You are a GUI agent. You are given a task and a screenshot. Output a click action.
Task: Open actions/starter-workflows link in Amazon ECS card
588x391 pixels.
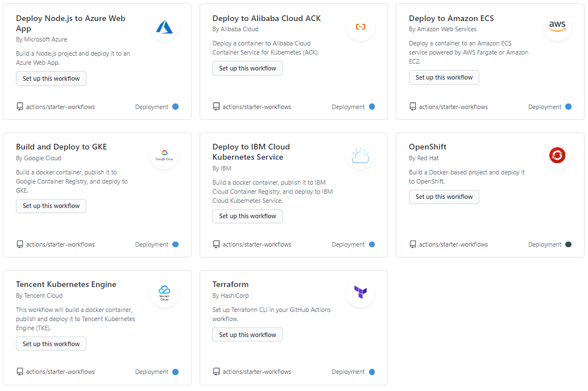point(453,107)
